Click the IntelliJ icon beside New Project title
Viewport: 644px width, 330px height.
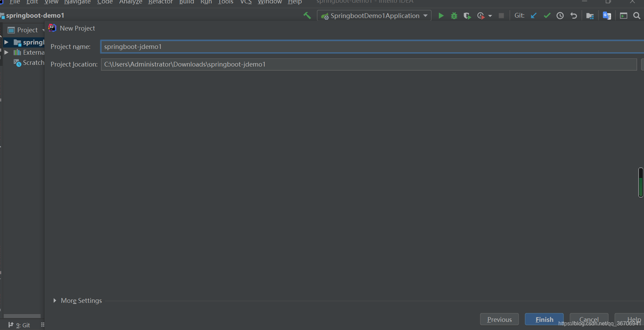point(52,28)
